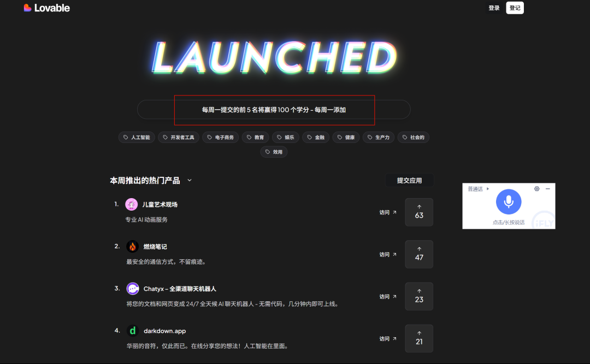590x364 pixels.
Task: Filter by 教育 tag
Action: pos(255,138)
